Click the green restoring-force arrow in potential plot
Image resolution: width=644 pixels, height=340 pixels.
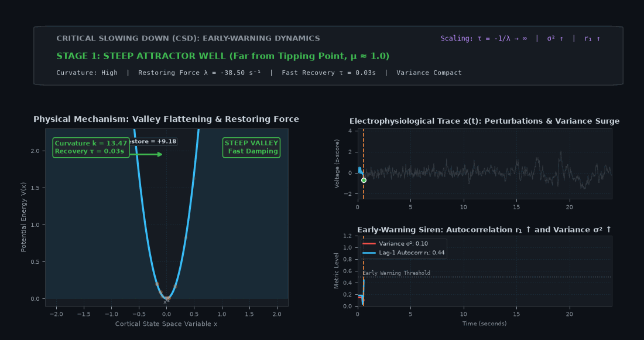146,154
